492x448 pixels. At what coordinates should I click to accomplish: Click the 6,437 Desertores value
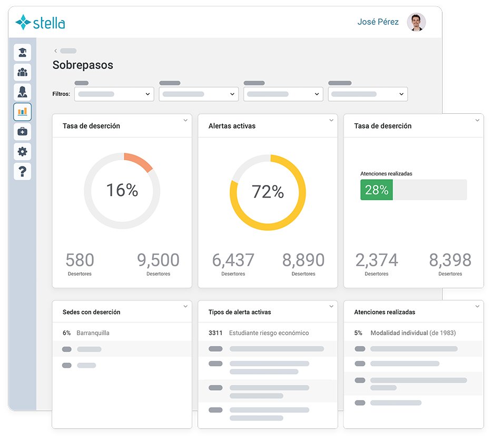[x=233, y=260]
